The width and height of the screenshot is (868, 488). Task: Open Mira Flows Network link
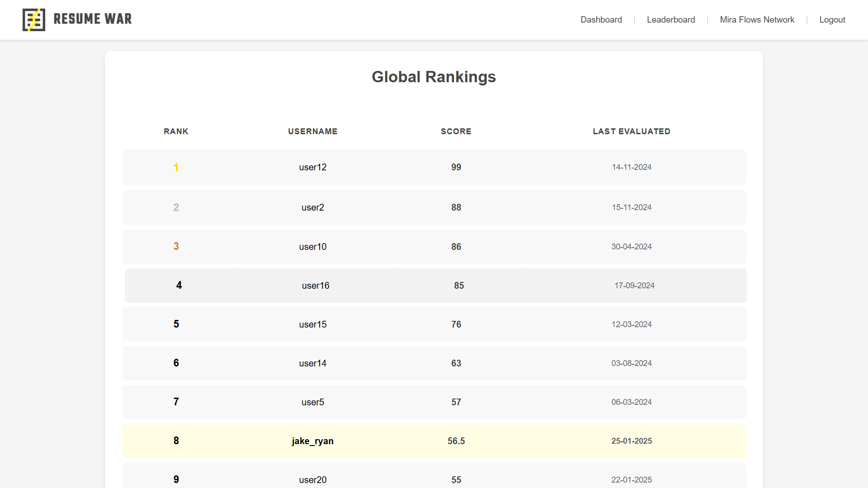click(757, 20)
